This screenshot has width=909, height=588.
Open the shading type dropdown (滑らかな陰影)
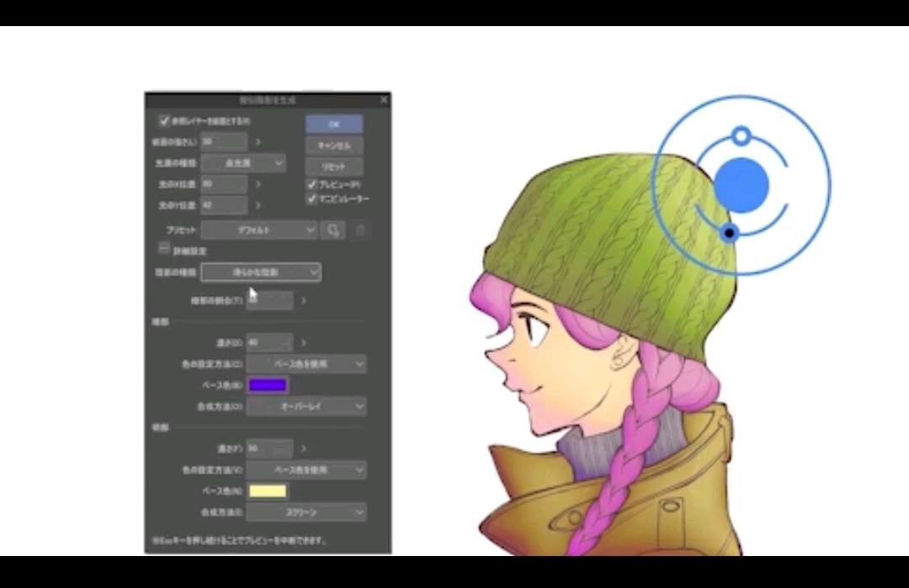pos(261,273)
